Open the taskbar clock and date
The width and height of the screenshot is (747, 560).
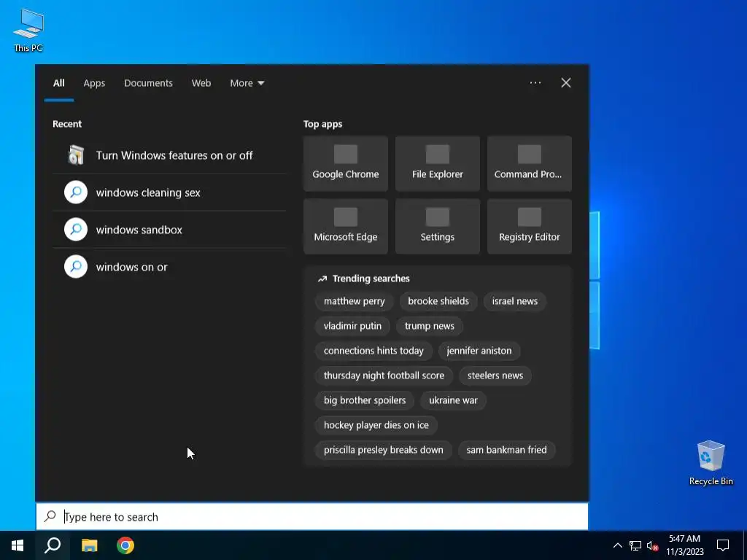pyautogui.click(x=684, y=545)
